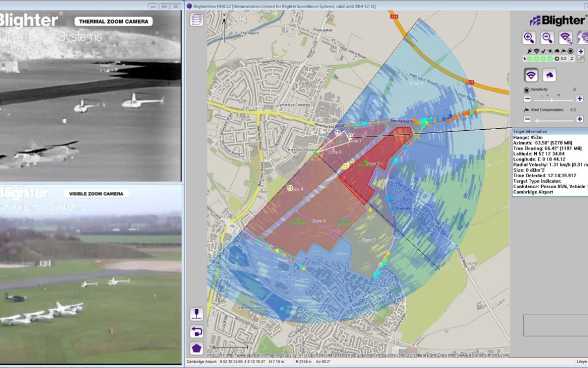Click the Zone 4 label on map
Image resolution: width=588 pixels, height=368 pixels.
coord(297,189)
